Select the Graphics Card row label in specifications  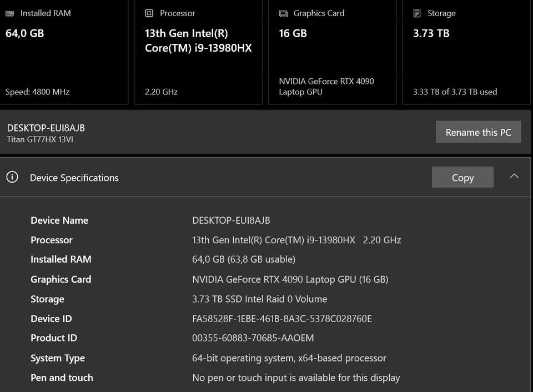pyautogui.click(x=61, y=279)
